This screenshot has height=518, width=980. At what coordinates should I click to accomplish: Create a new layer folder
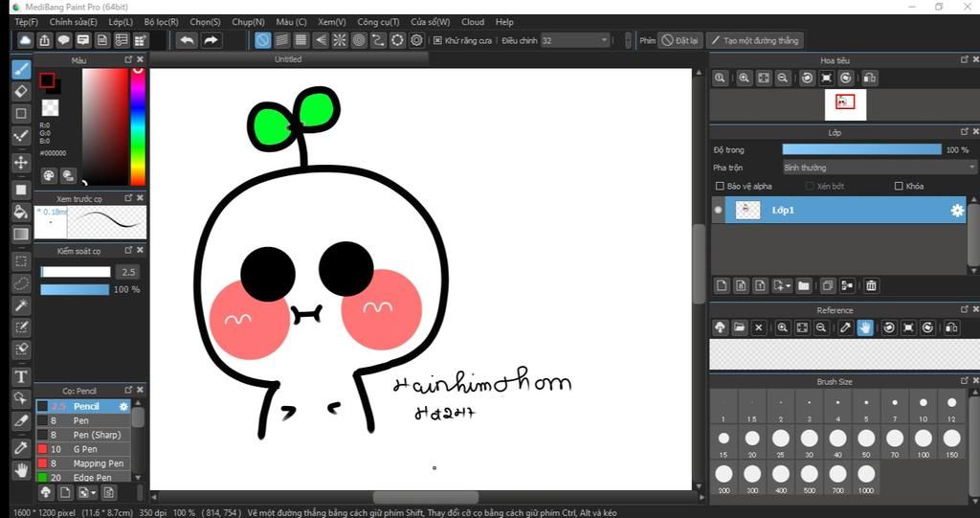click(x=804, y=286)
